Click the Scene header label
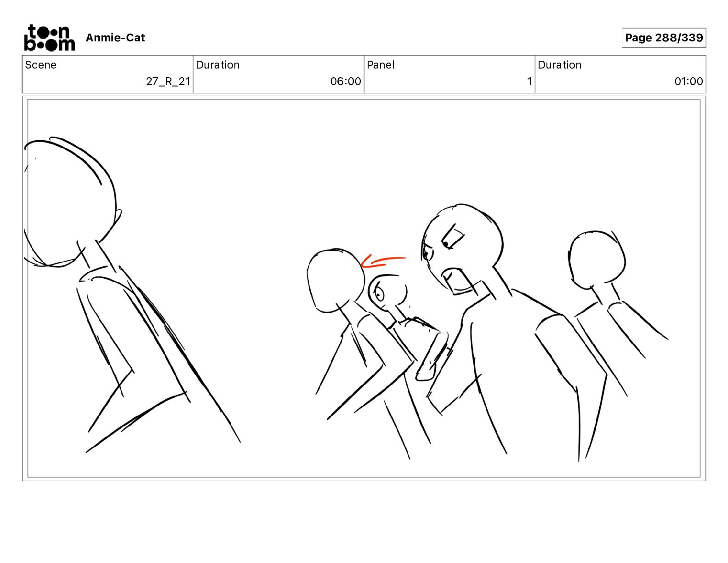Screen dimensions: 728x563 [x=40, y=65]
